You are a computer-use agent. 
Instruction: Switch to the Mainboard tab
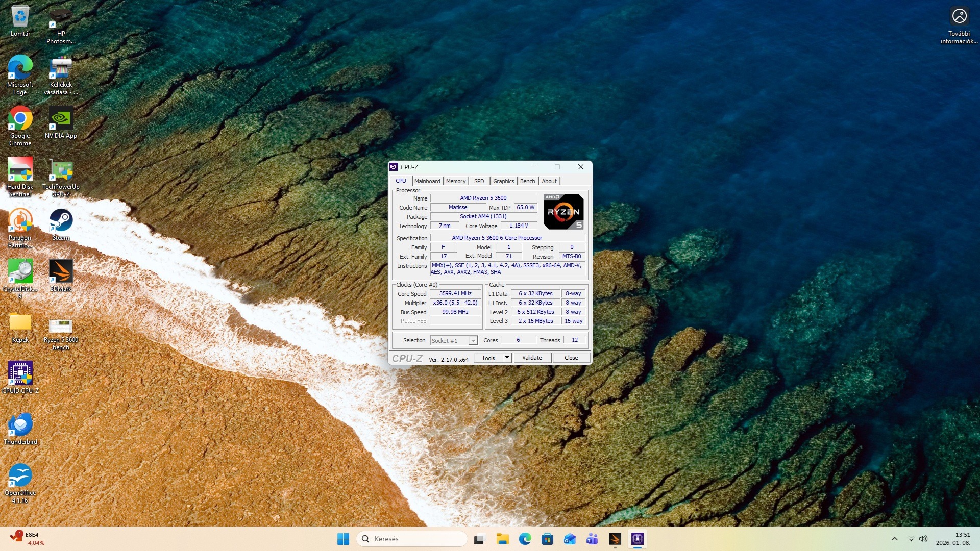click(427, 181)
